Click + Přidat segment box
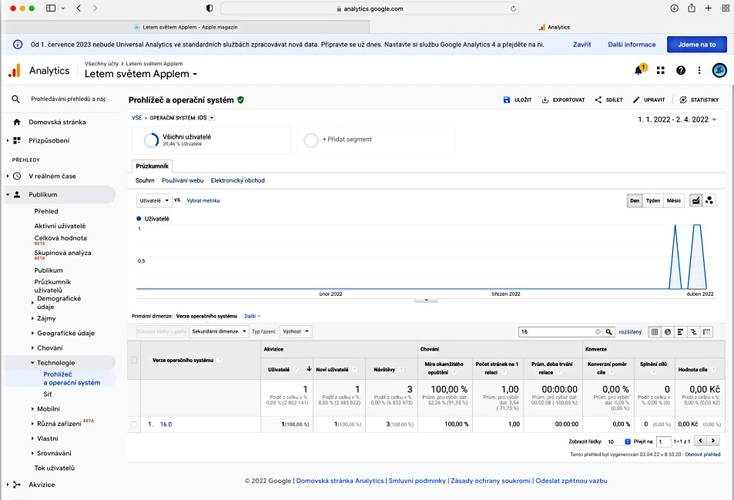734x500 pixels. click(x=375, y=140)
